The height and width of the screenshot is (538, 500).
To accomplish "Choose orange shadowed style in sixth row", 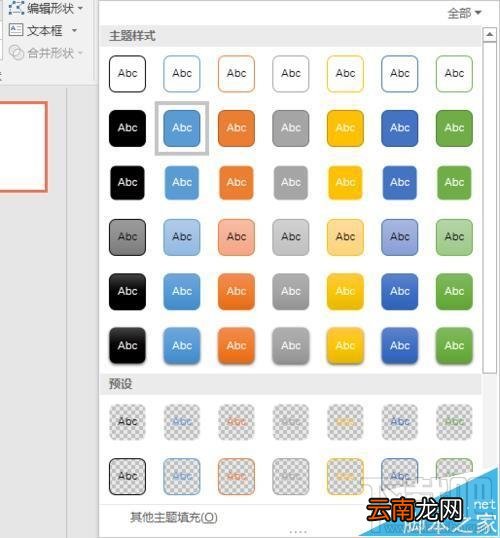I will coord(236,346).
